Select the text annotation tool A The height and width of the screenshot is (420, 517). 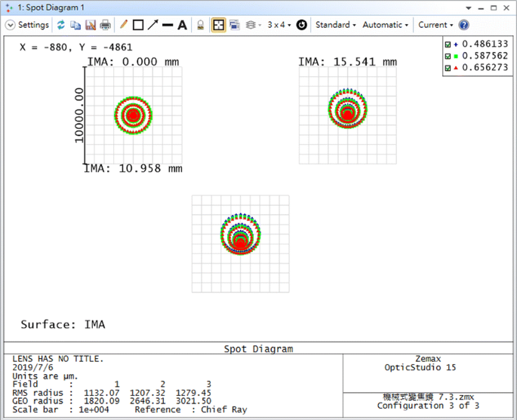pos(182,25)
